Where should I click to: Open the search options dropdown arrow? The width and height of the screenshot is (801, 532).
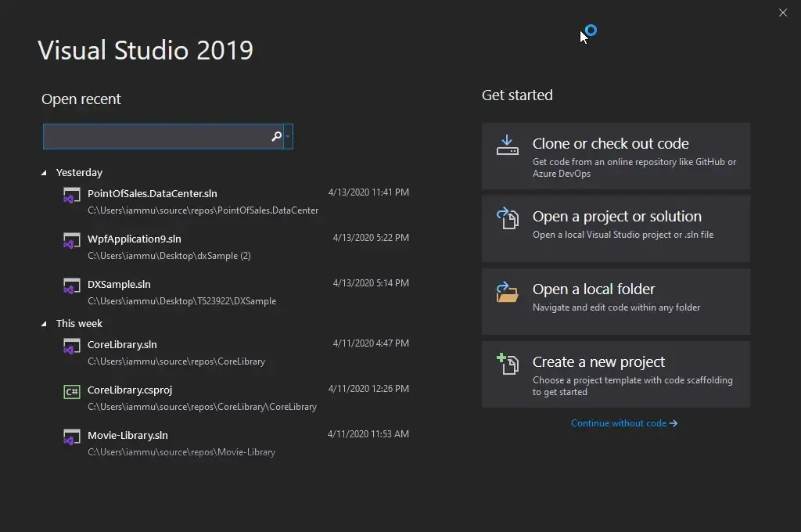pyautogui.click(x=289, y=136)
